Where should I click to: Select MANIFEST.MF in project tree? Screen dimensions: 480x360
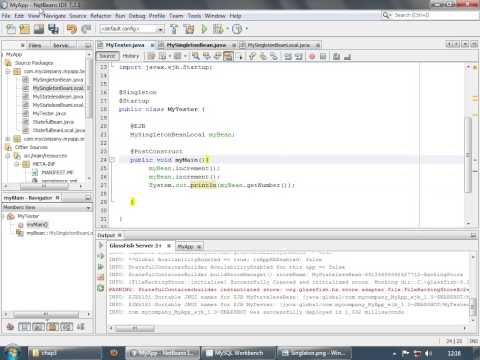tap(57, 173)
